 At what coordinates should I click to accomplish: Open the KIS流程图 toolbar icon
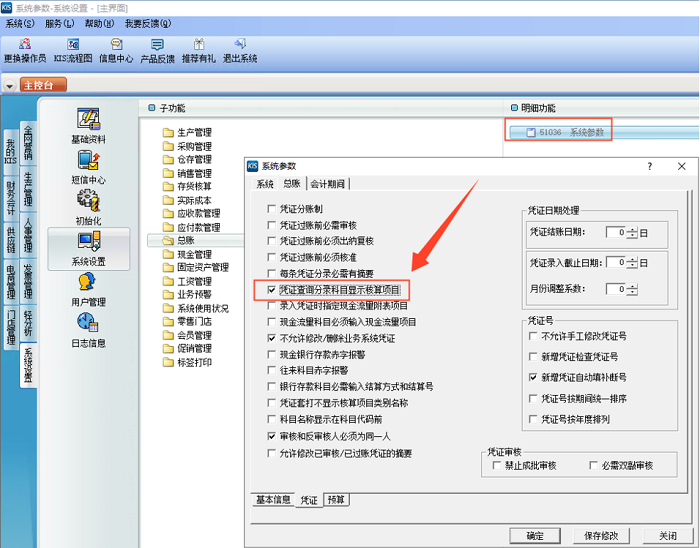[x=73, y=44]
